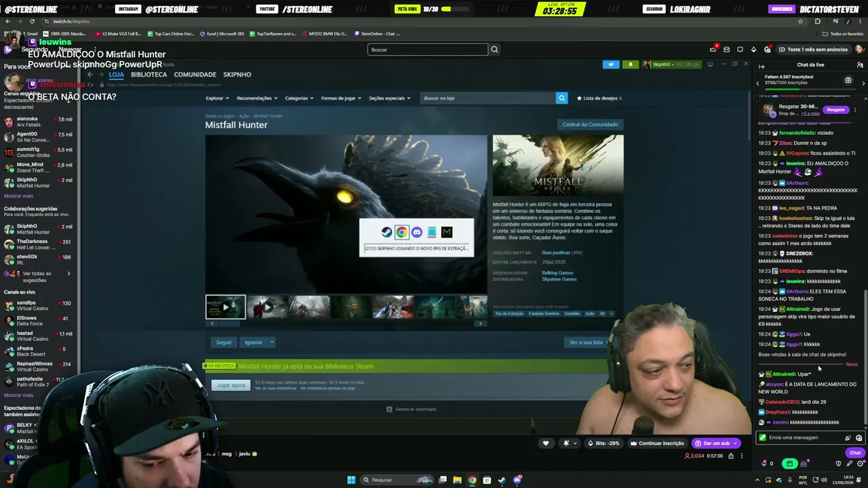Switch to the LOJA tab in Steam
The width and height of the screenshot is (868, 488).
[x=116, y=75]
